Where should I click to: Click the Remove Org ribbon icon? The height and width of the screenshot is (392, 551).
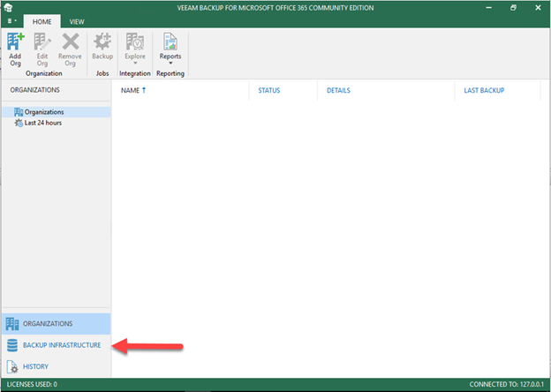[x=71, y=41]
